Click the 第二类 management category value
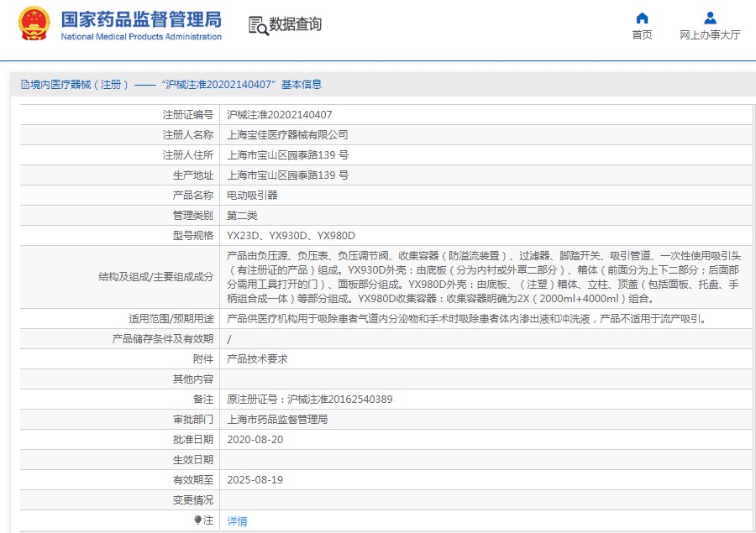Viewport: 756px width, 533px height. pyautogui.click(x=242, y=216)
